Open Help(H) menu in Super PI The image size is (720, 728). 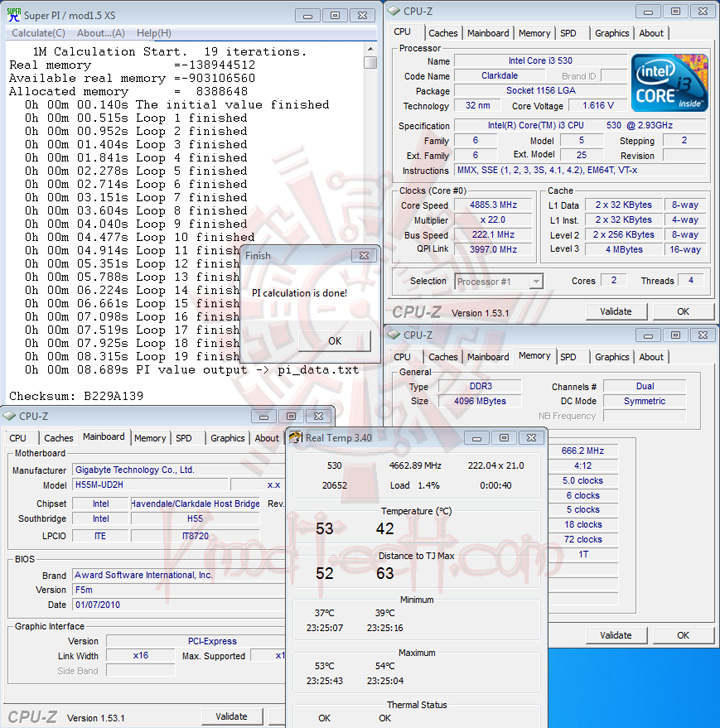pos(154,33)
